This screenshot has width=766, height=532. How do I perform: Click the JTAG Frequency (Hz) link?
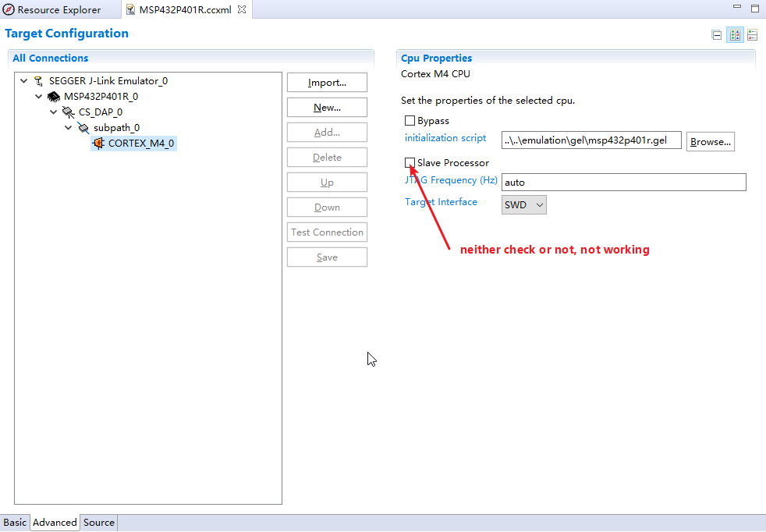coord(451,180)
